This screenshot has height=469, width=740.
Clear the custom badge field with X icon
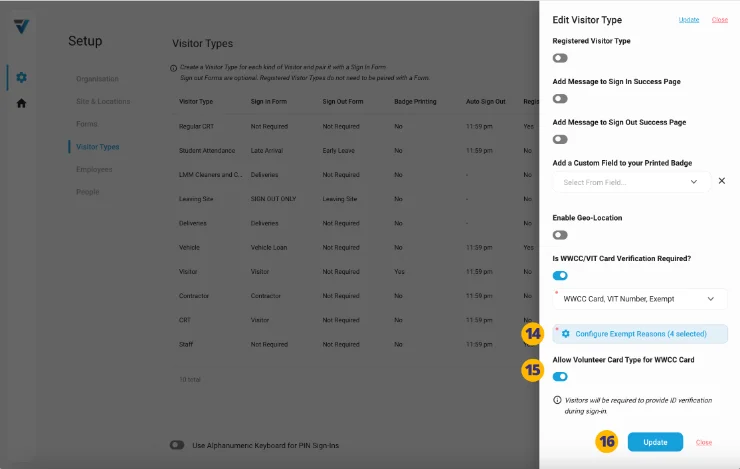722,181
